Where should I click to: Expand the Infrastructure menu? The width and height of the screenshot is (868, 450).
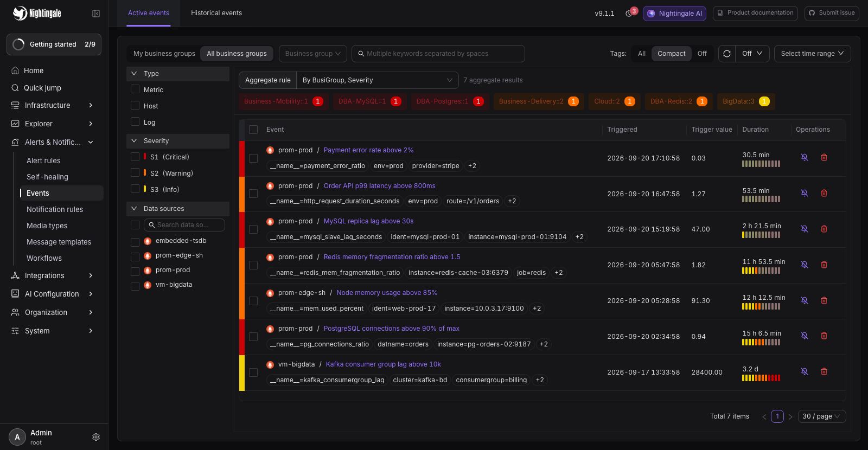tap(54, 105)
